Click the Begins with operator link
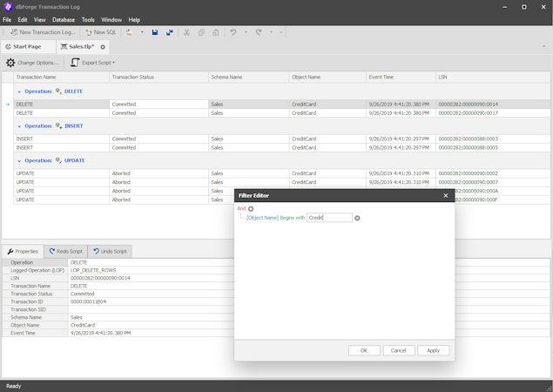 pyautogui.click(x=293, y=218)
